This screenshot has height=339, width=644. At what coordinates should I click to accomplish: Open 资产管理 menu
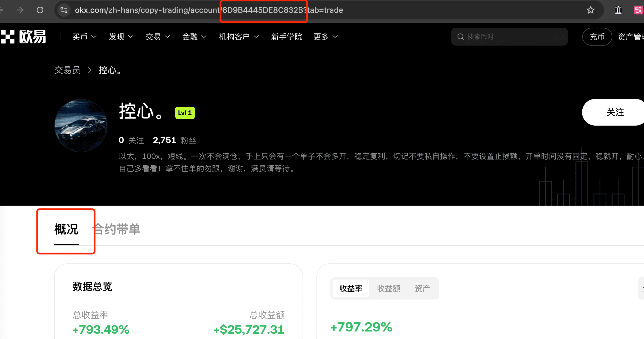[x=631, y=37]
